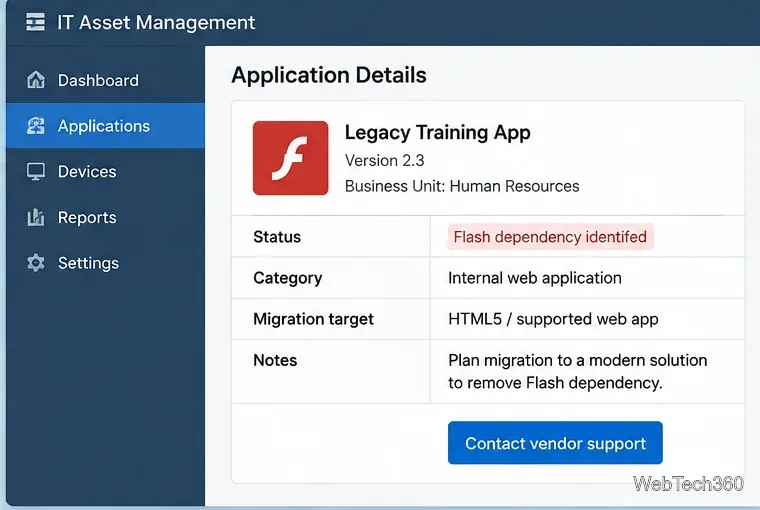Image resolution: width=760 pixels, height=510 pixels.
Task: Click the Settings gear icon
Action: point(36,263)
